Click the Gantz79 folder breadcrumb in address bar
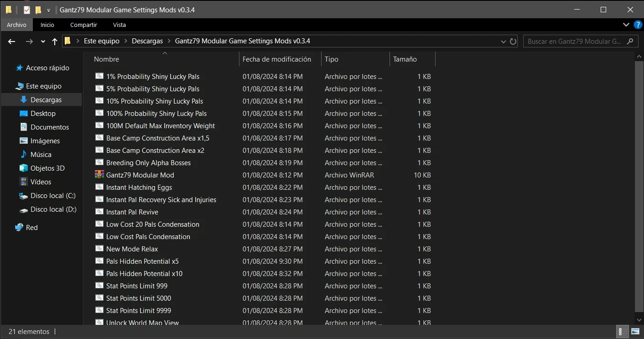Image resolution: width=644 pixels, height=339 pixels. pyautogui.click(x=243, y=41)
